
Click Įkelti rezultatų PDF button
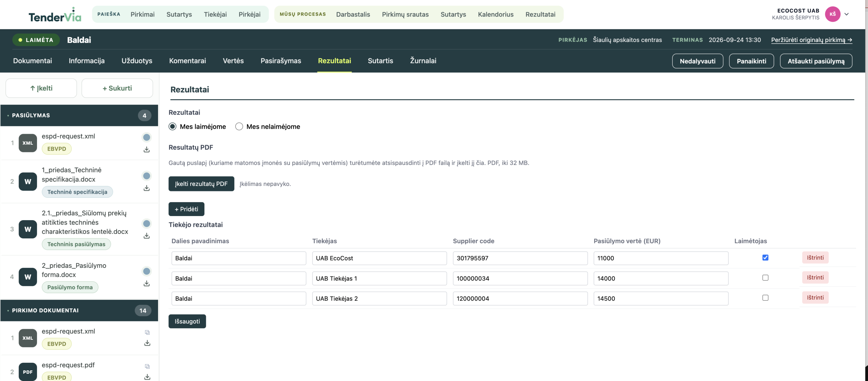[201, 184]
